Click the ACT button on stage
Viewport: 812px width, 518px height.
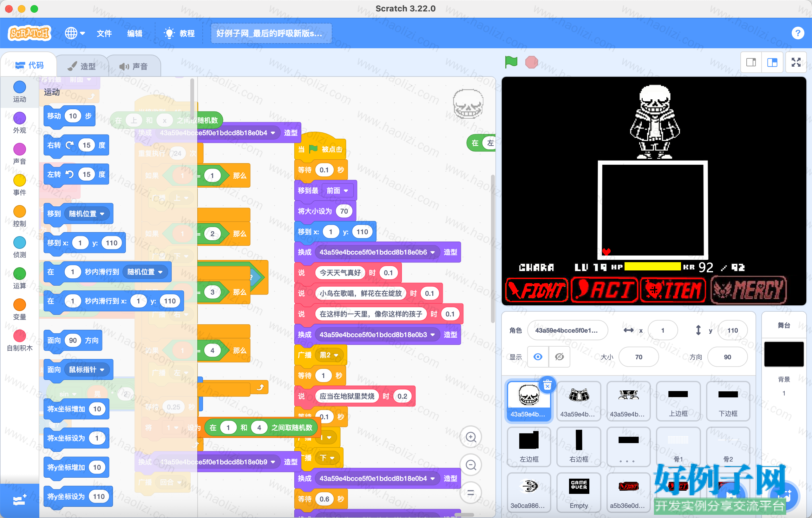coord(604,290)
